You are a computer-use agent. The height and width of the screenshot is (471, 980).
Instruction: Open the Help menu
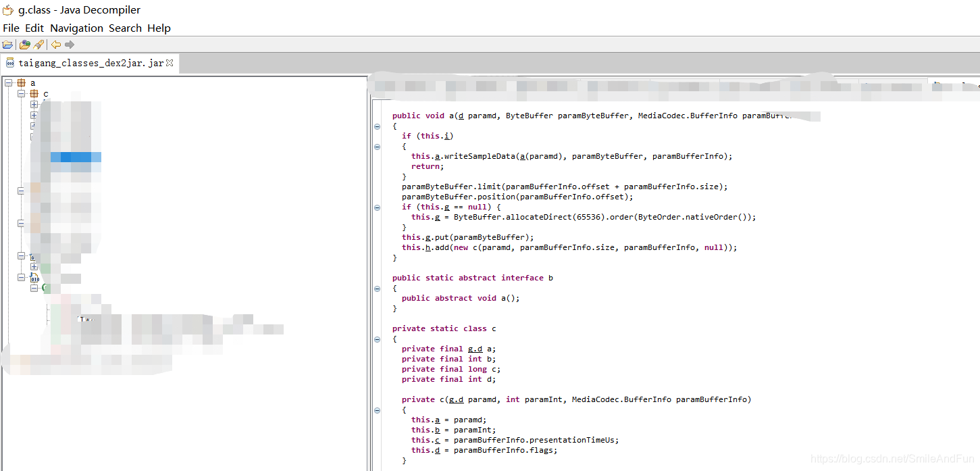(x=159, y=28)
